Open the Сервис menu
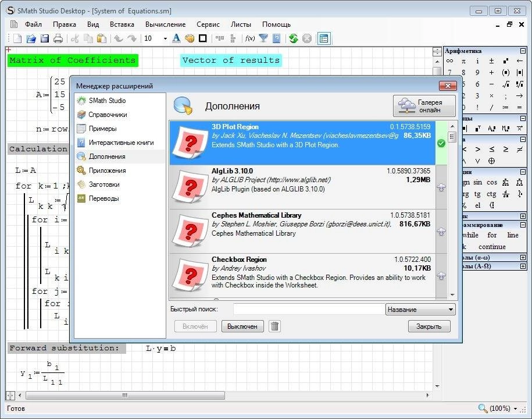Image resolution: width=532 pixels, height=419 pixels. (208, 24)
